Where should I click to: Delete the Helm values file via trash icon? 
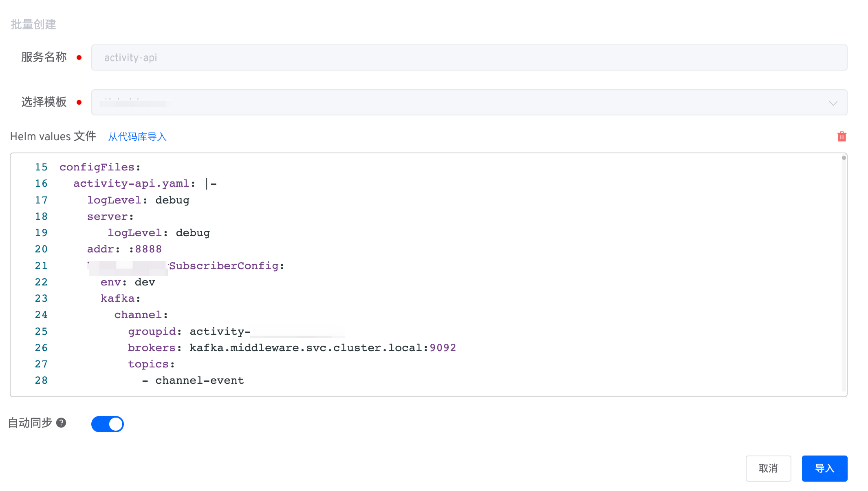point(842,137)
